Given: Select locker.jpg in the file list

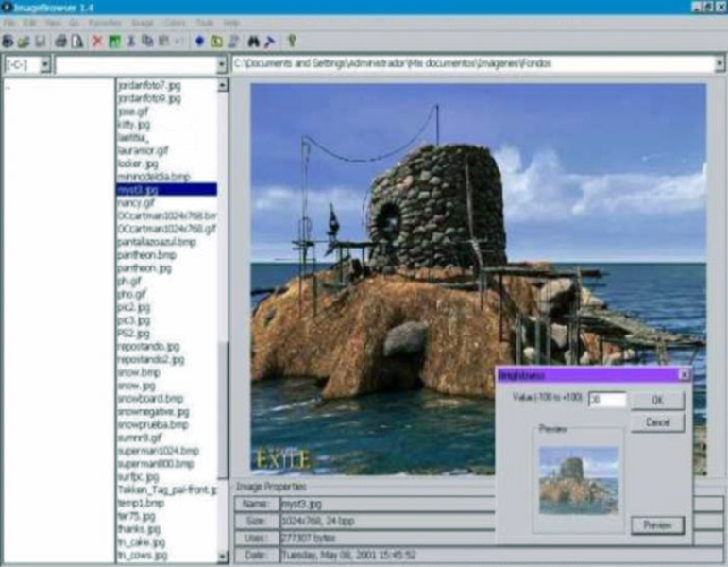Looking at the screenshot, I should coord(138,163).
